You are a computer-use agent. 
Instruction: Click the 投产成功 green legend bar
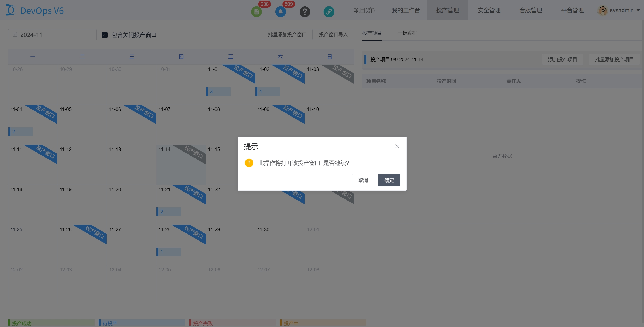point(51,323)
